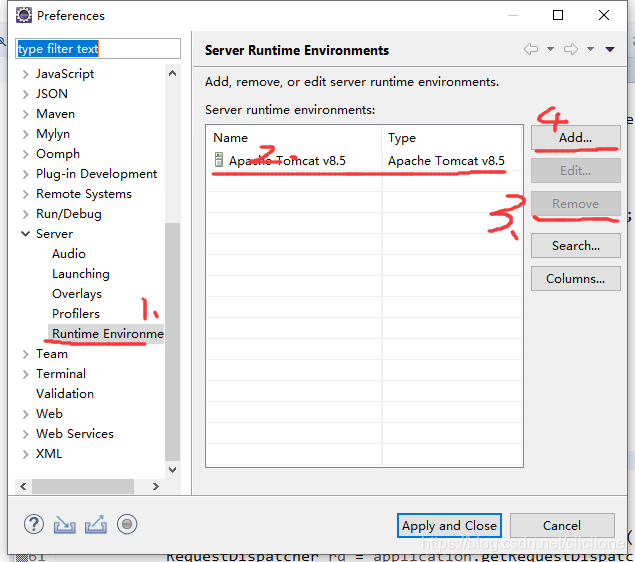
Task: Sort by the Name column header
Action: coord(294,138)
